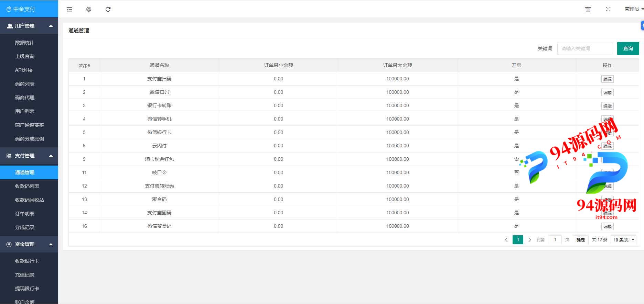Edit the 银行卡转账 channel row
Image resolution: width=644 pixels, height=304 pixels.
point(607,106)
